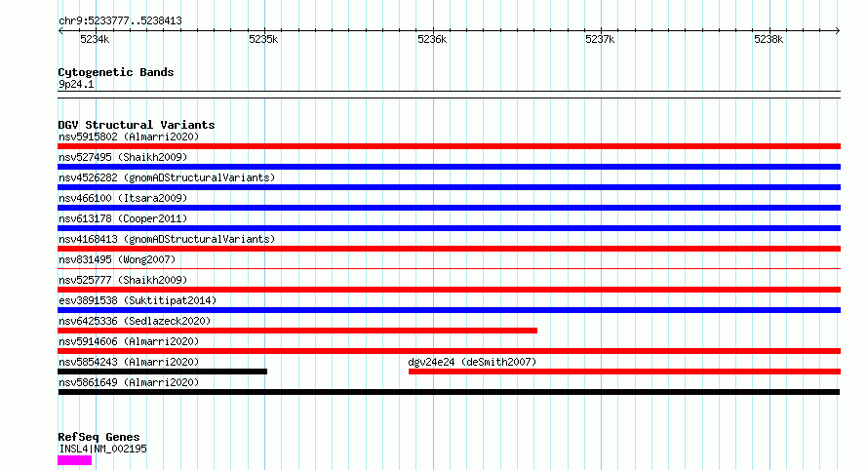Screen dimensions: 868x470
Task: Click the 5236k ruler mark
Action: (x=432, y=39)
